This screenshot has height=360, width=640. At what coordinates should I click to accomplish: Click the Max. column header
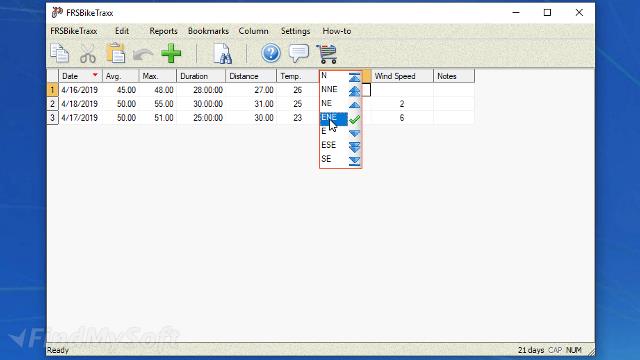(158, 76)
